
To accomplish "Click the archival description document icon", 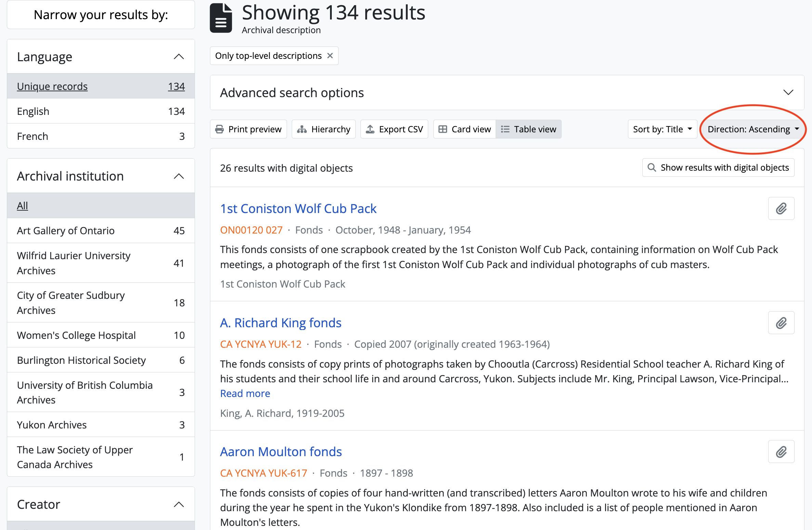I will (221, 18).
